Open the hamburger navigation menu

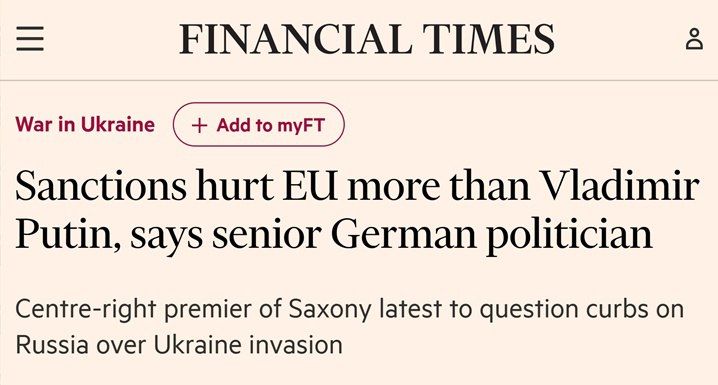30,38
